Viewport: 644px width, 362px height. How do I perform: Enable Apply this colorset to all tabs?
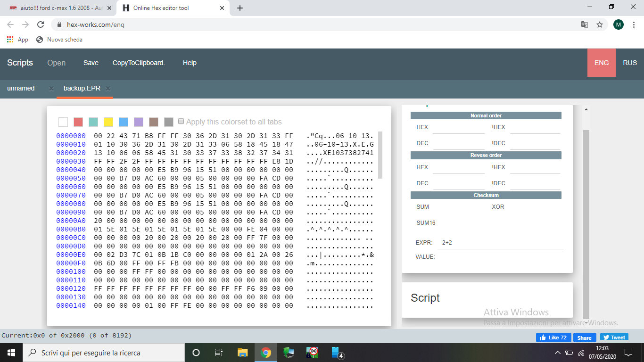click(181, 122)
